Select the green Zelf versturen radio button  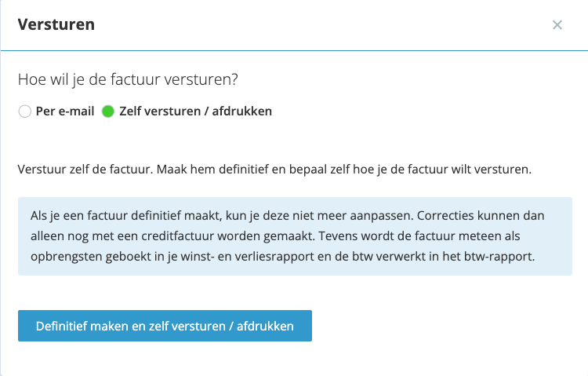point(108,111)
